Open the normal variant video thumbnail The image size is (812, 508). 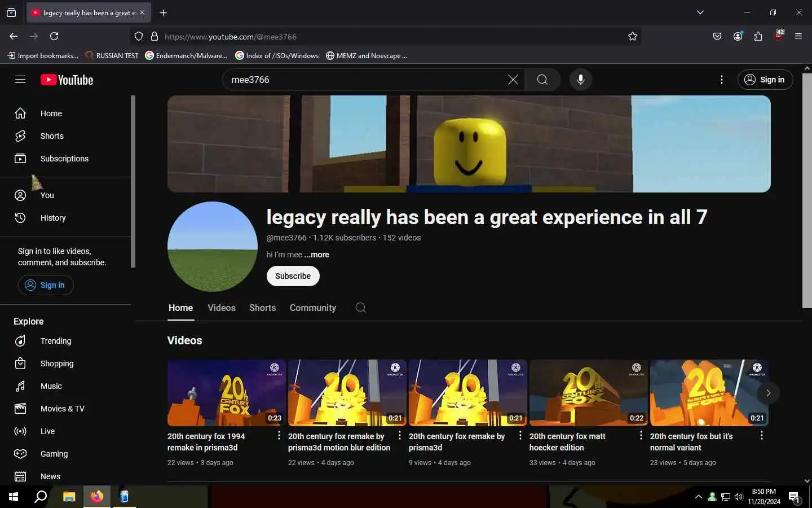(x=709, y=393)
